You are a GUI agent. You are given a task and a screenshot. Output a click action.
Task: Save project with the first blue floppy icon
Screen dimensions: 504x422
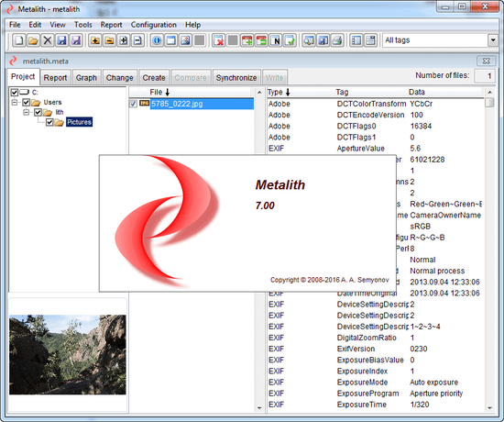[61, 40]
